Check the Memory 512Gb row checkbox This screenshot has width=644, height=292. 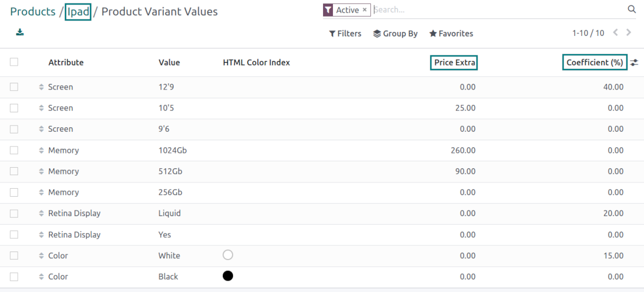click(x=14, y=171)
